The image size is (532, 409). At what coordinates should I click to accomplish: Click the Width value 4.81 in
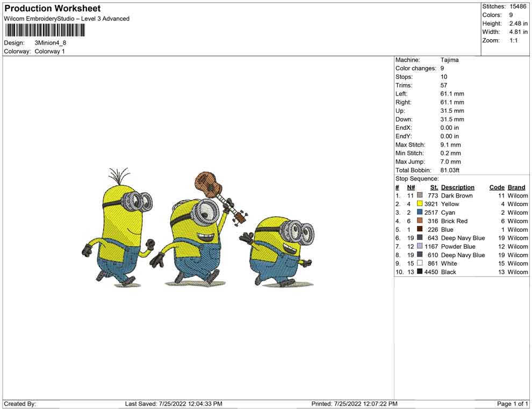pyautogui.click(x=518, y=32)
